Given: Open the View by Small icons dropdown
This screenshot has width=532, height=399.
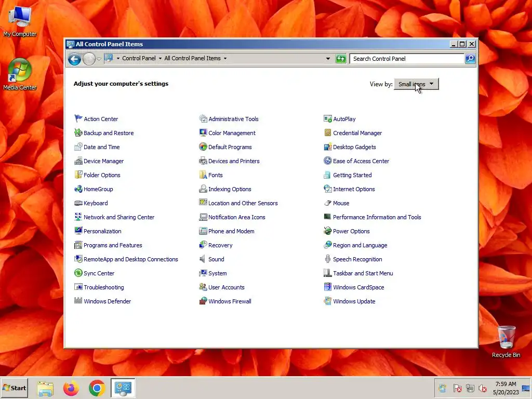Looking at the screenshot, I should pyautogui.click(x=416, y=84).
